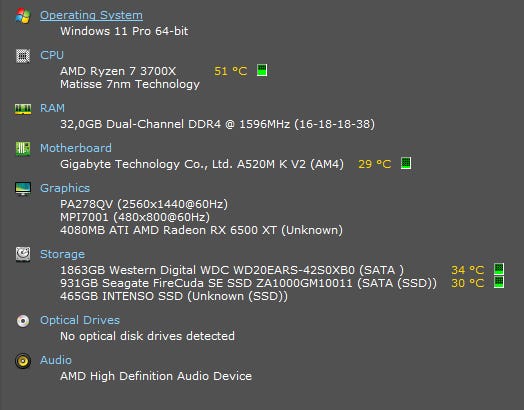The height and width of the screenshot is (410, 524).
Task: Open the Motherboard section heading
Action: coord(76,148)
